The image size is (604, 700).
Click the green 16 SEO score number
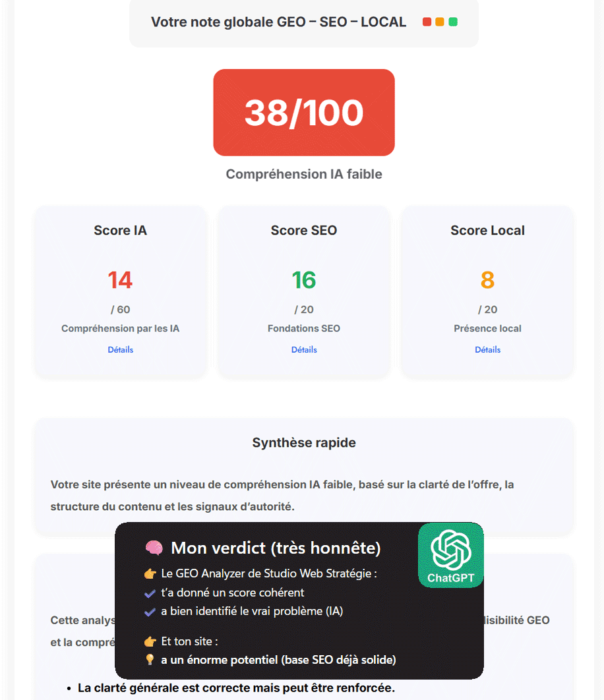point(304,280)
